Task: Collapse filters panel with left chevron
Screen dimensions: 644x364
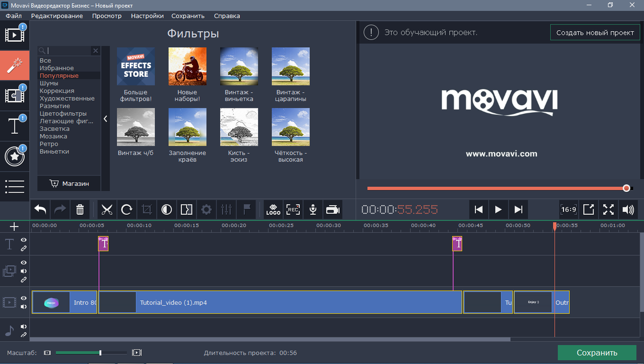Action: pyautogui.click(x=106, y=119)
